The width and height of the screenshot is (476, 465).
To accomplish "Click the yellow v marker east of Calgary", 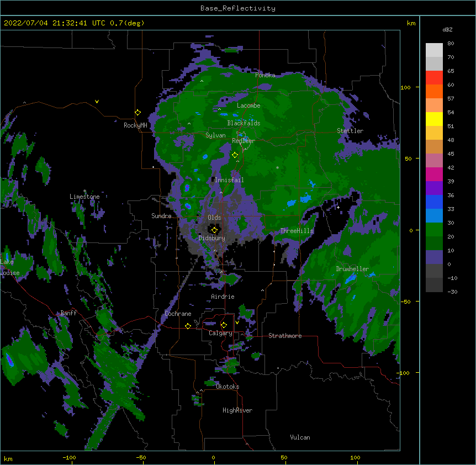I will coord(237,323).
